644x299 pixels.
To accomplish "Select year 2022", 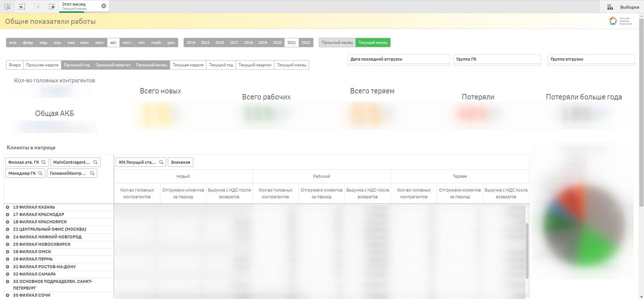I will [306, 42].
